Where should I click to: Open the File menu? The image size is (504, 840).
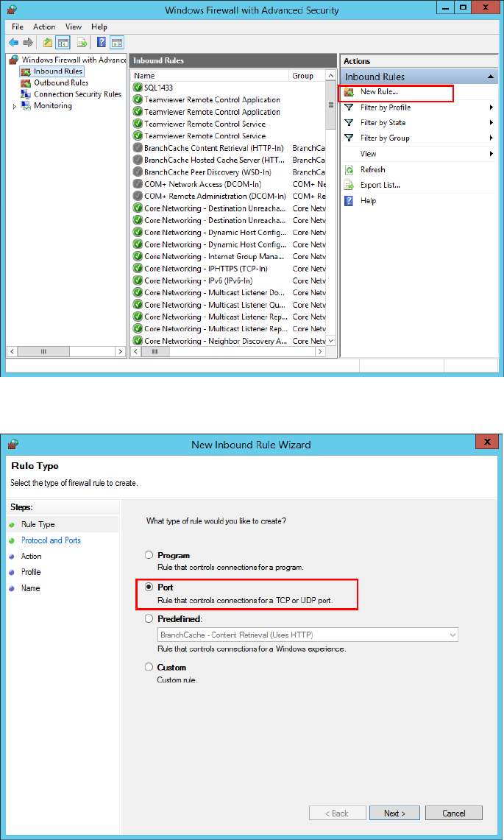[x=18, y=27]
